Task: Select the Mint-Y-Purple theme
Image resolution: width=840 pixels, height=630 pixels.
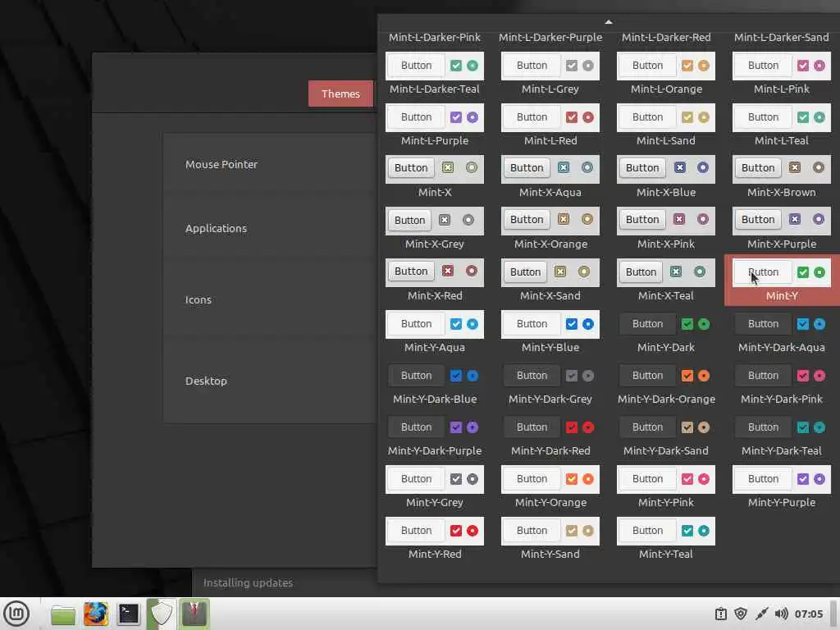Action: pos(782,487)
